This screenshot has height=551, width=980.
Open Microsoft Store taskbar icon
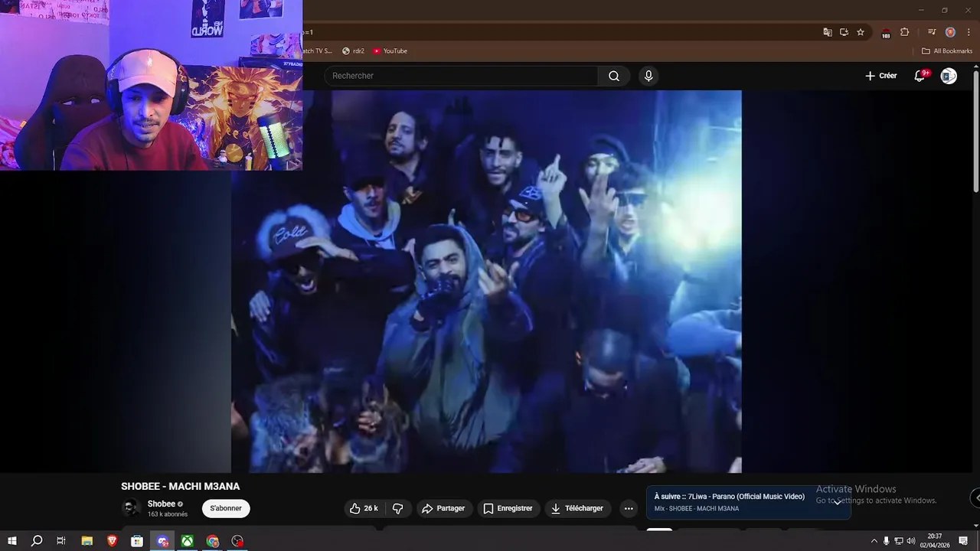tap(137, 541)
